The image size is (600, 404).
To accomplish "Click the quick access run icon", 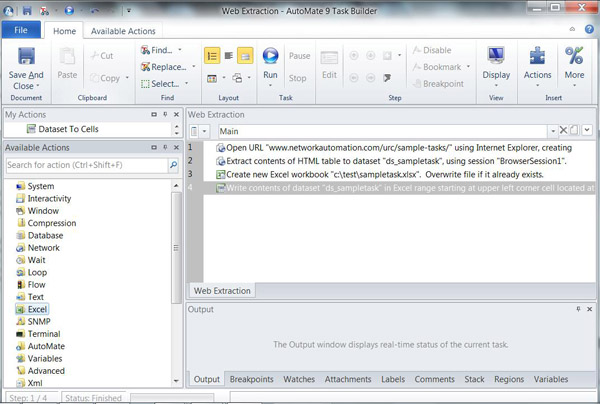I will pos(69,11).
